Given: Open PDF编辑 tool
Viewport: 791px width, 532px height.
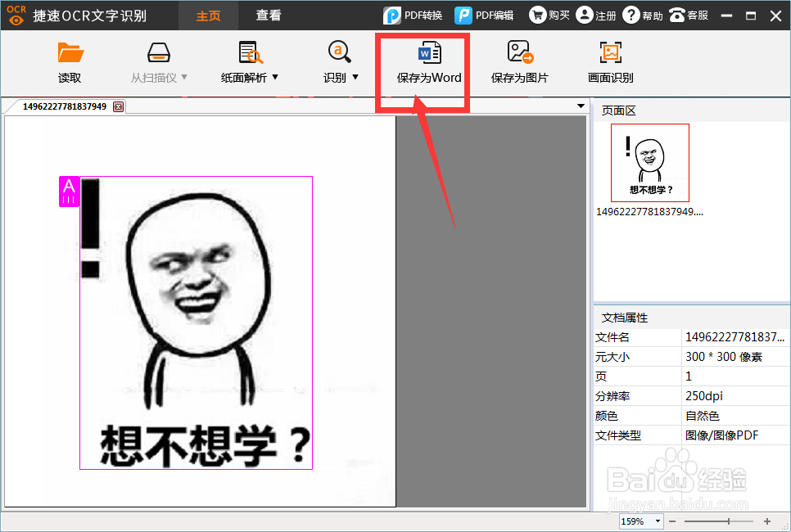Looking at the screenshot, I should click(x=484, y=16).
